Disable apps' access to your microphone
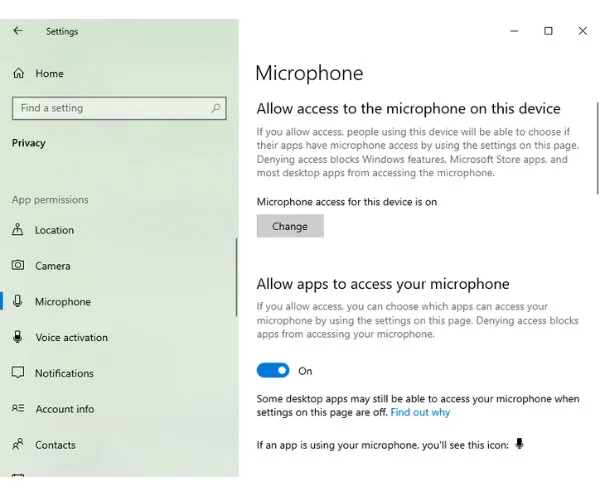 coord(273,371)
